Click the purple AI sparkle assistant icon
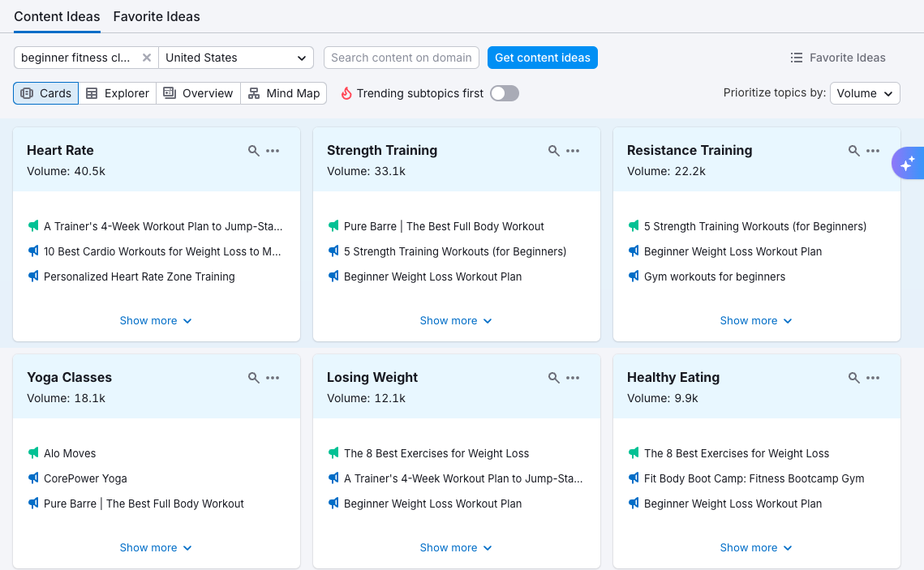Screen dimensions: 924x570 coord(906,163)
